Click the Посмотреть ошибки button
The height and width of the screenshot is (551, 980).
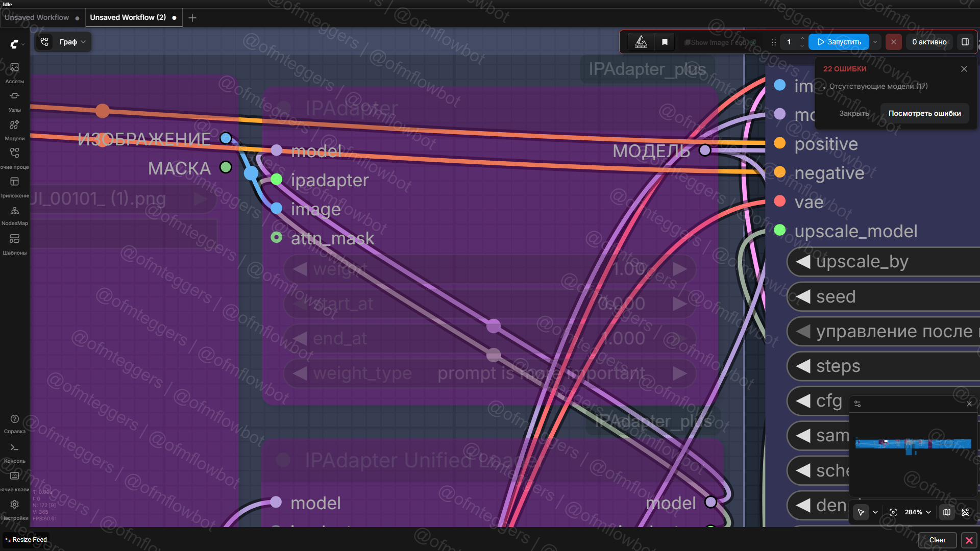(924, 113)
